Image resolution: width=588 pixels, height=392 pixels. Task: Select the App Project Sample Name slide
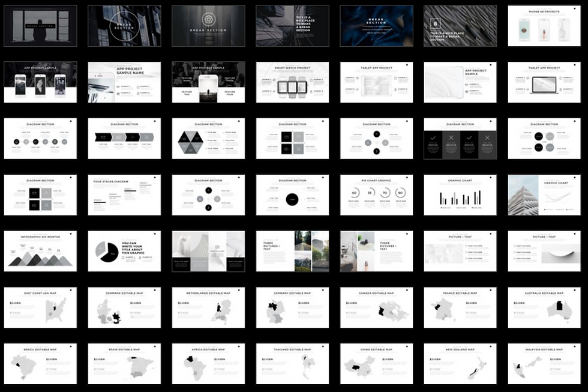pos(125,82)
